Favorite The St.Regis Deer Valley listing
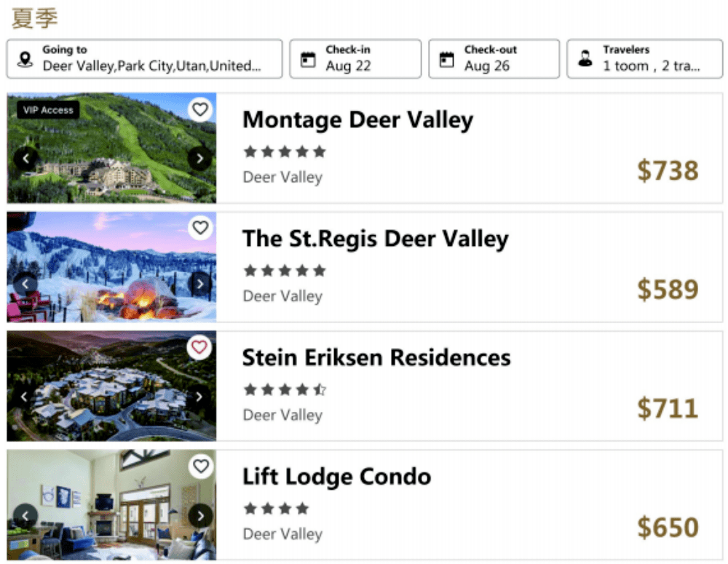 [x=200, y=228]
